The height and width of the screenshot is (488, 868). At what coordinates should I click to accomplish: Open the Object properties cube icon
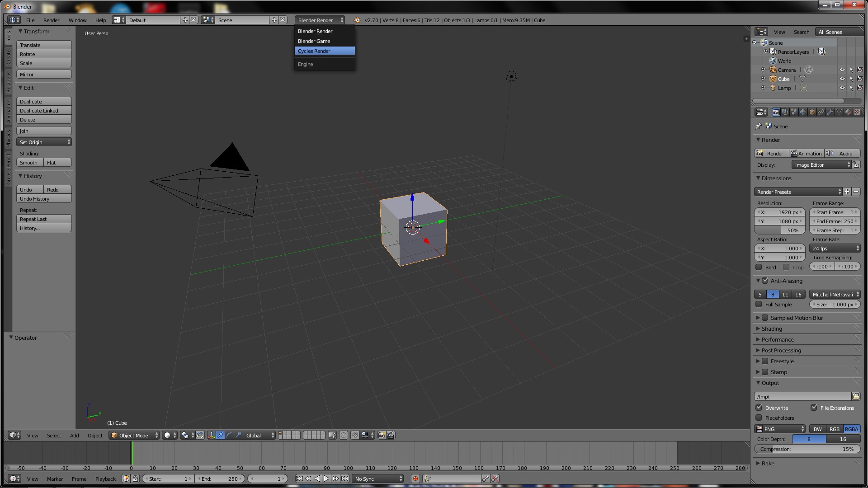(811, 112)
